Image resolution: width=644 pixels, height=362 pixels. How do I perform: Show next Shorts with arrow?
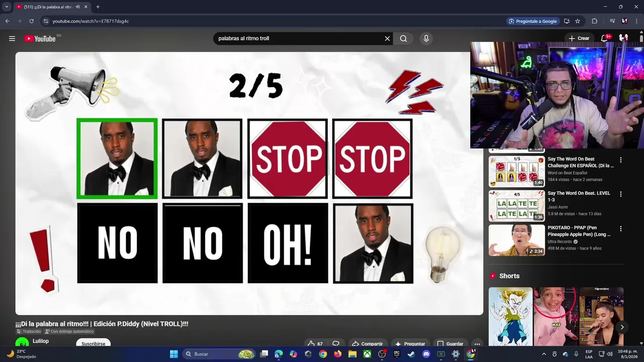click(x=622, y=327)
